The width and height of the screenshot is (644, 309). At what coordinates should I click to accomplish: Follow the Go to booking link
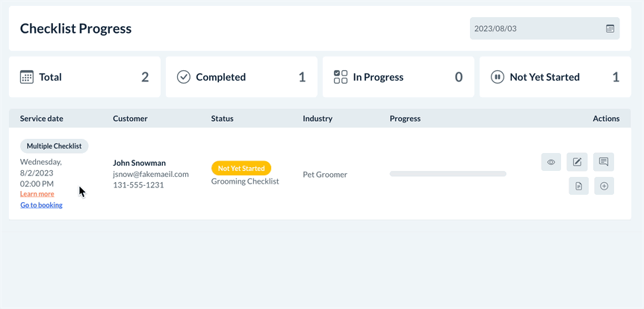41,205
